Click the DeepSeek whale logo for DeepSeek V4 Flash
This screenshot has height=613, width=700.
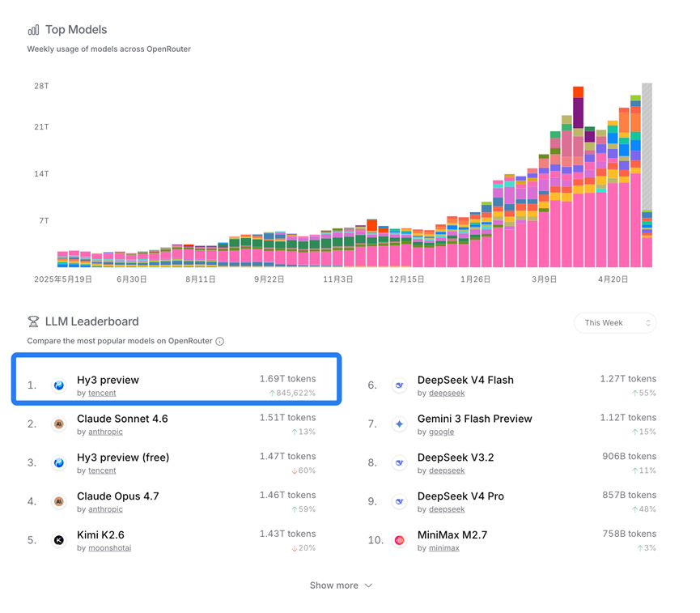[399, 385]
